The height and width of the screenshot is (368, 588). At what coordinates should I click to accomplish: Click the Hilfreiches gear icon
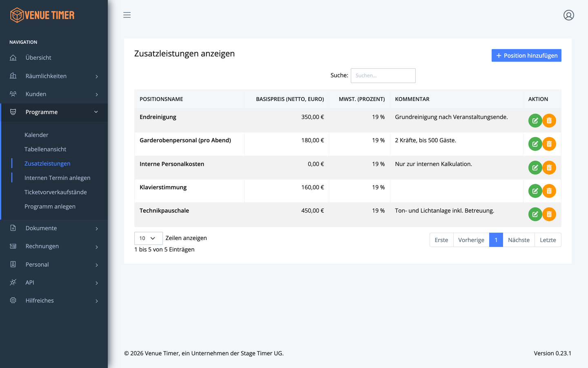(13, 301)
